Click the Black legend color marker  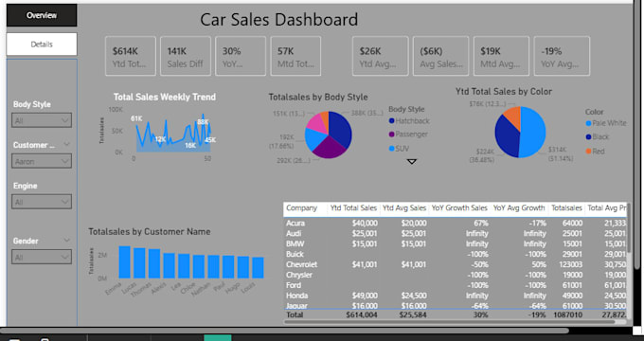point(588,137)
